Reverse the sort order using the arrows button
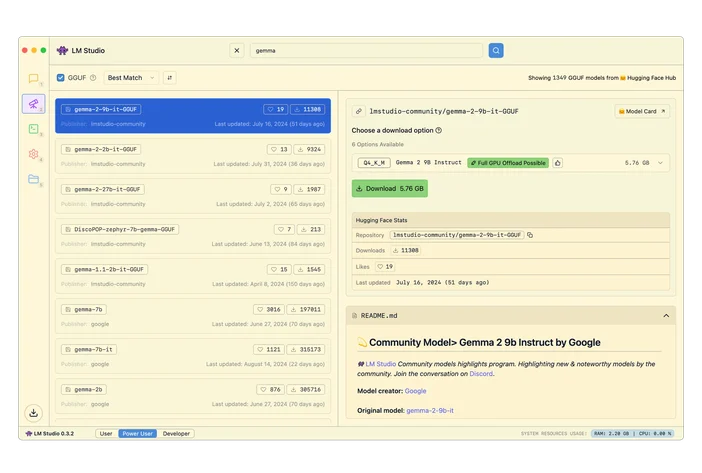This screenshot has height=473, width=702. (169, 77)
